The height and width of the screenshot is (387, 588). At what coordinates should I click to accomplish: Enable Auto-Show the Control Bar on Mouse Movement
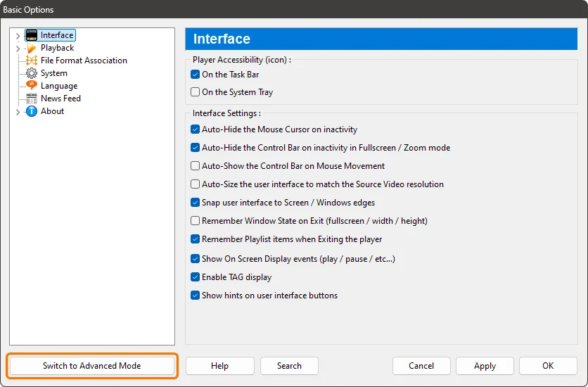pyautogui.click(x=195, y=166)
